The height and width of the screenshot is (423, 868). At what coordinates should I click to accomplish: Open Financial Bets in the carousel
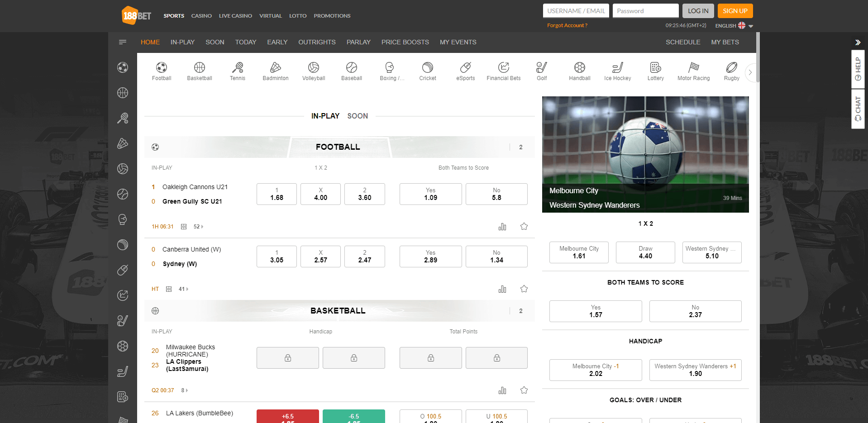[504, 71]
